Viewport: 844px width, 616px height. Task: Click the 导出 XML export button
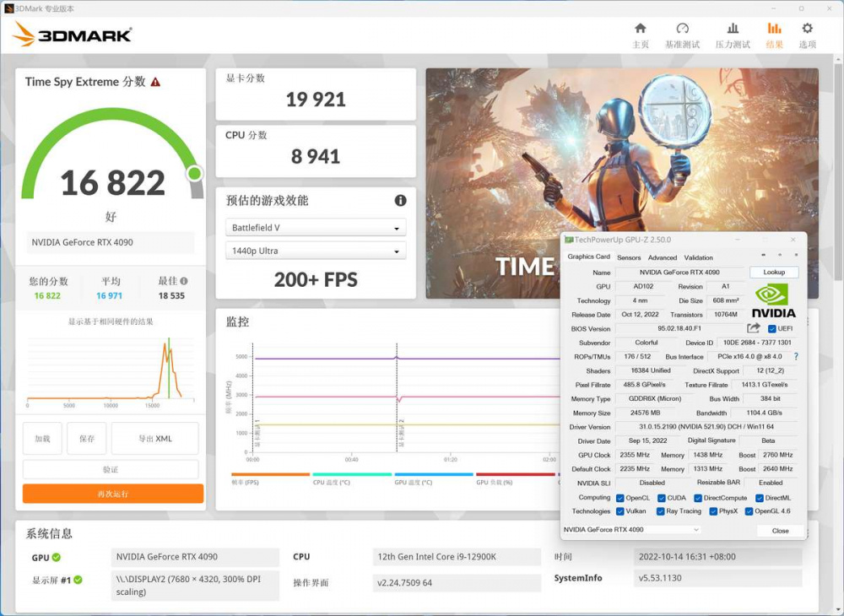click(x=155, y=439)
